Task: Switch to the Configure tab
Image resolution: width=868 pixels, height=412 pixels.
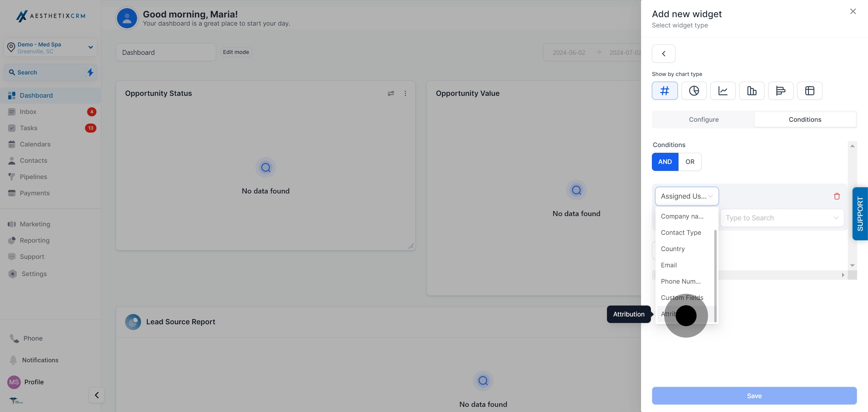Action: (703, 120)
